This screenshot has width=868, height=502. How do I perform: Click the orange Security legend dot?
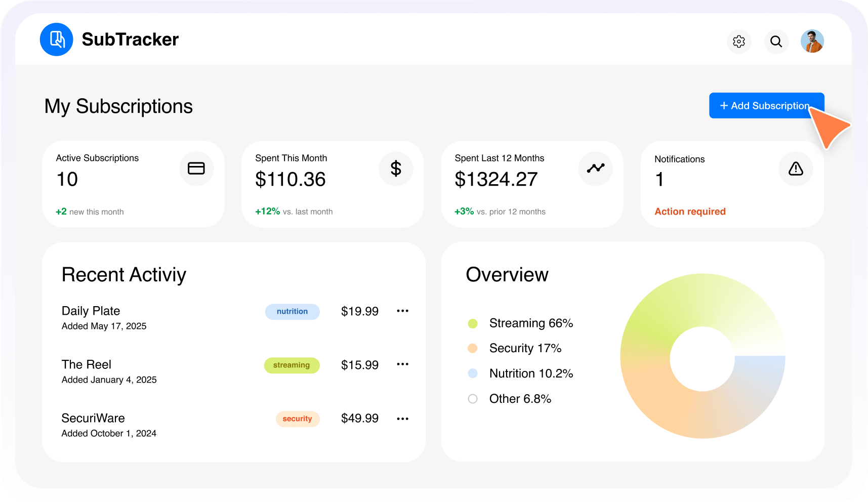(x=473, y=348)
